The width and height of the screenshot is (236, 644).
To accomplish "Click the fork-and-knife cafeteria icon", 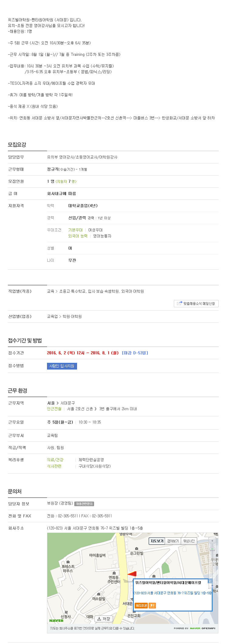I will click(x=152, y=605).
